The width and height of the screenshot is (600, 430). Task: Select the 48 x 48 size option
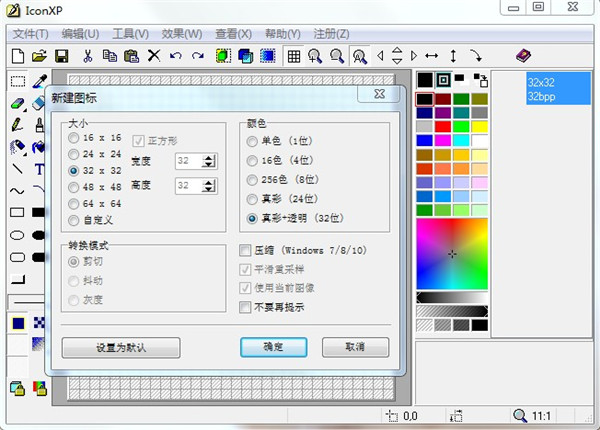pyautogui.click(x=74, y=187)
